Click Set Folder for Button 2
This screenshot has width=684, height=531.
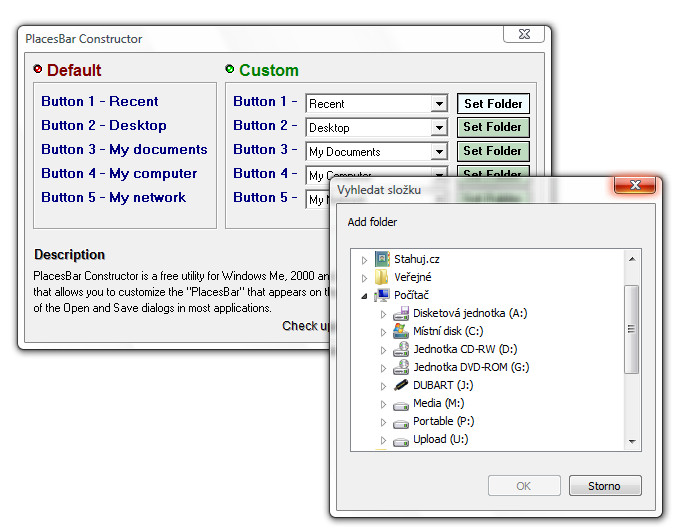(493, 127)
